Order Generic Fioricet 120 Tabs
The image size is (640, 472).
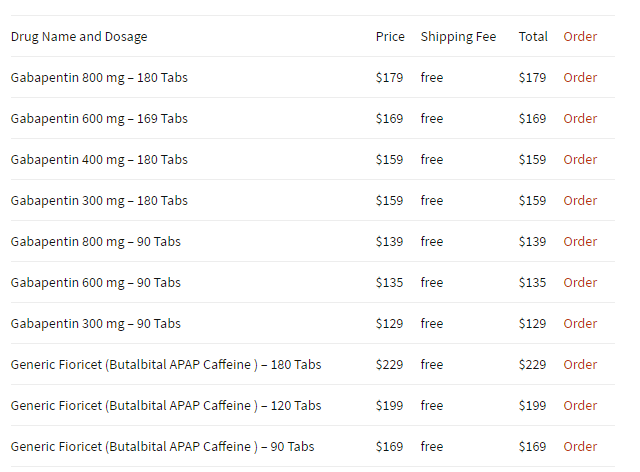(x=580, y=405)
